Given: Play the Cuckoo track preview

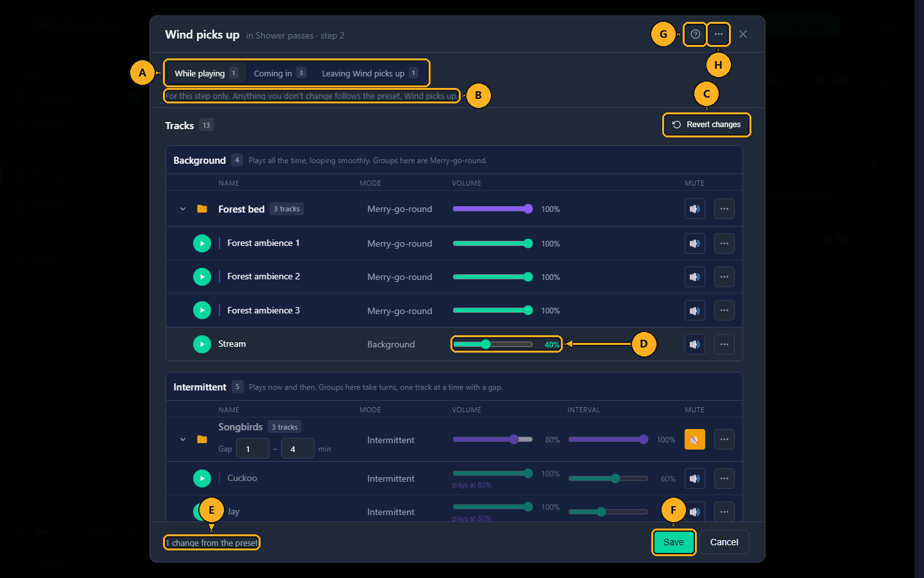Looking at the screenshot, I should 202,478.
